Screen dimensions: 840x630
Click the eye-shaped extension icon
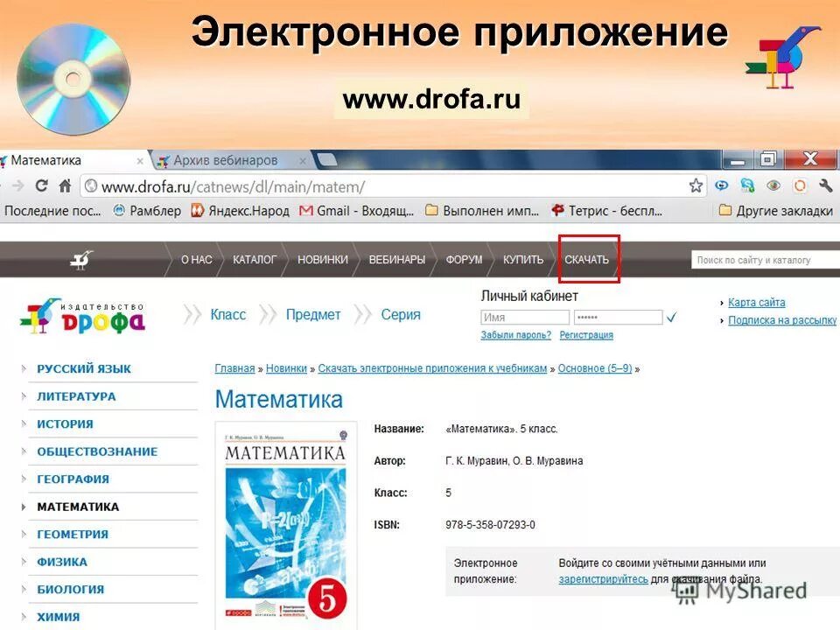[x=773, y=185]
